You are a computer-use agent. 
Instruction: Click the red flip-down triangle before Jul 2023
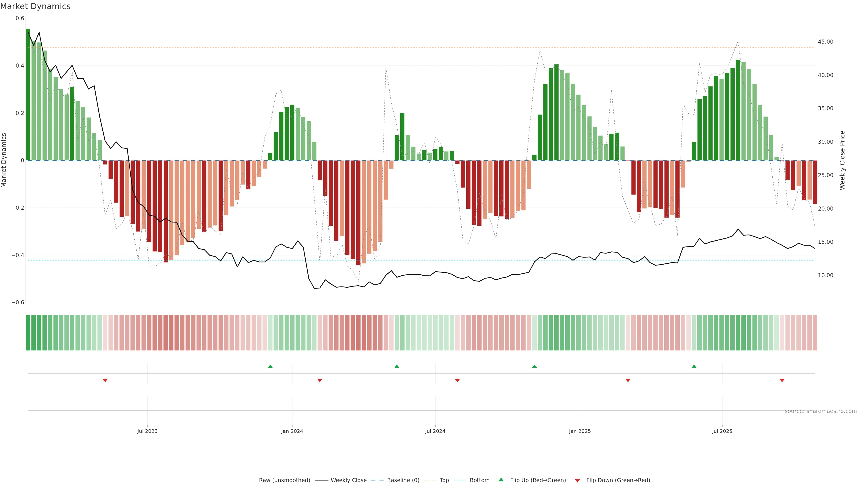(105, 380)
